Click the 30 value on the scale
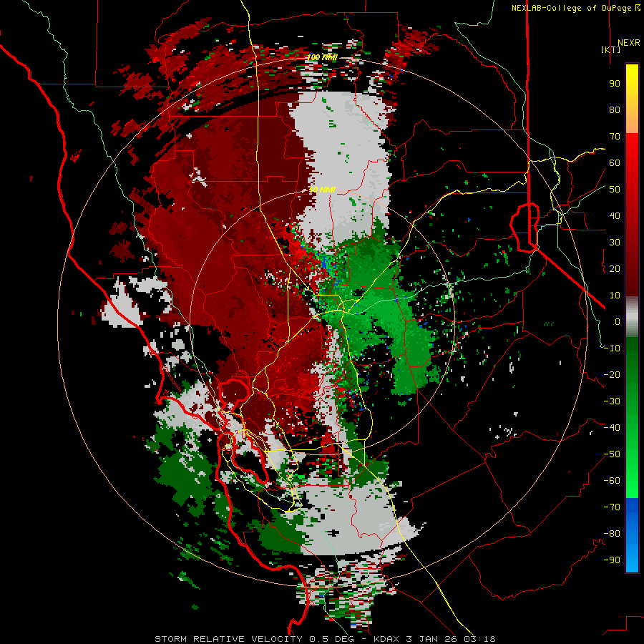The height and width of the screenshot is (644, 644). click(x=615, y=243)
